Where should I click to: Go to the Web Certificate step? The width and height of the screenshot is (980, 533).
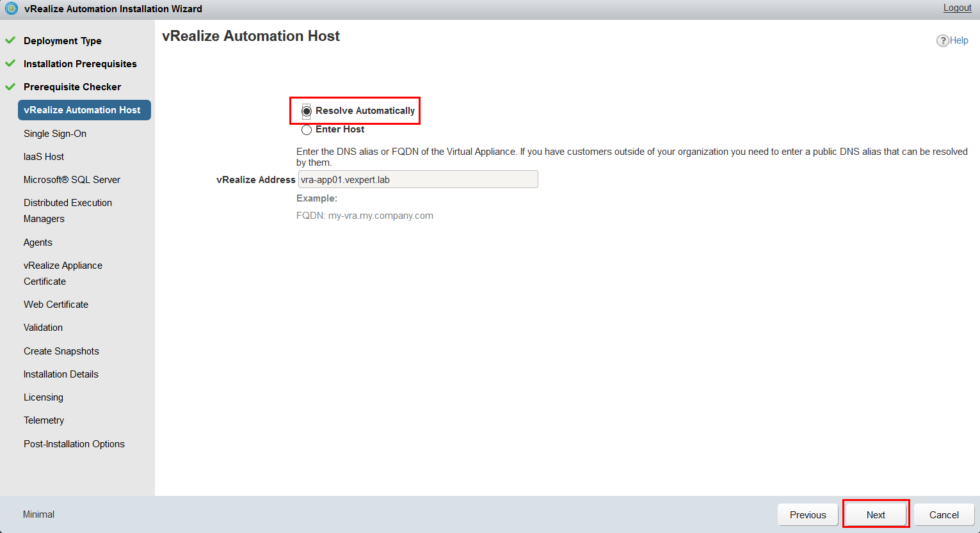56,305
